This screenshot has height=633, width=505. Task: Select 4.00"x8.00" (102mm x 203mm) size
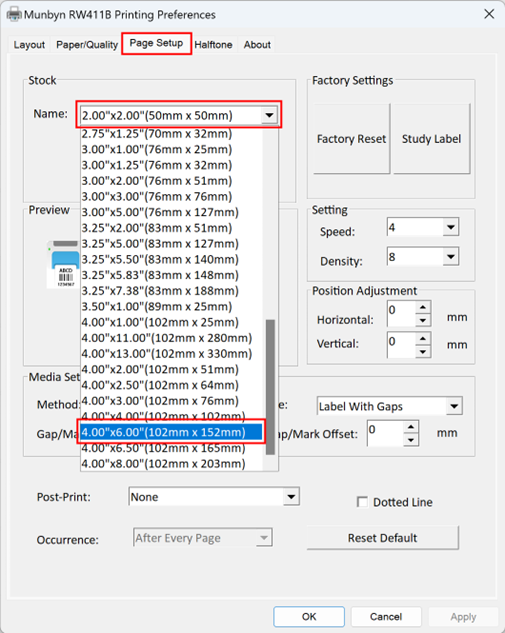(x=172, y=464)
